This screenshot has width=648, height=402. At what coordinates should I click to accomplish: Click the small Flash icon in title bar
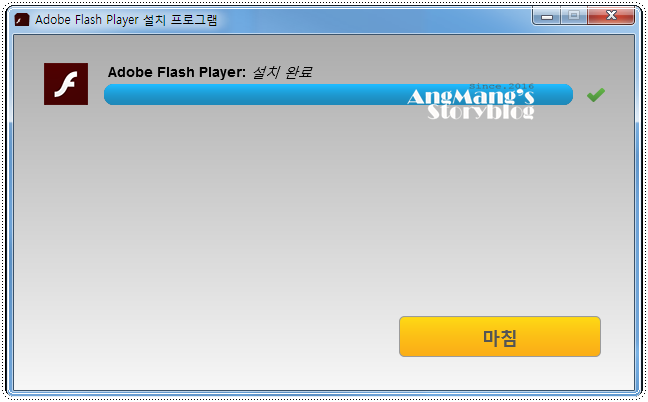tap(22, 19)
